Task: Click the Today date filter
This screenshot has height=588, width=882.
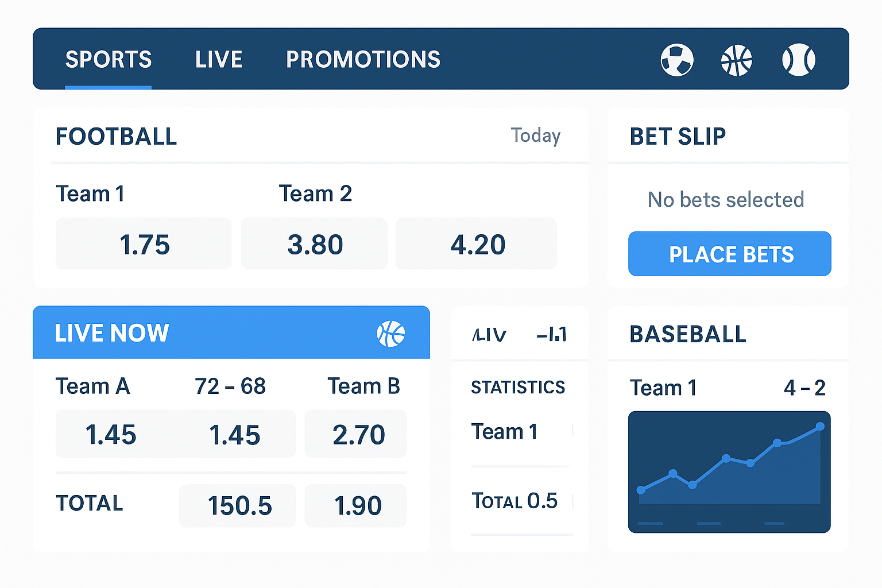Action: (535, 136)
